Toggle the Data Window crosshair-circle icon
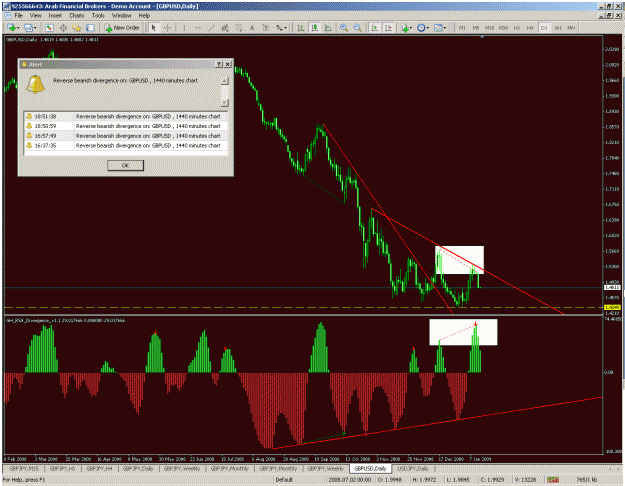 [x=63, y=28]
